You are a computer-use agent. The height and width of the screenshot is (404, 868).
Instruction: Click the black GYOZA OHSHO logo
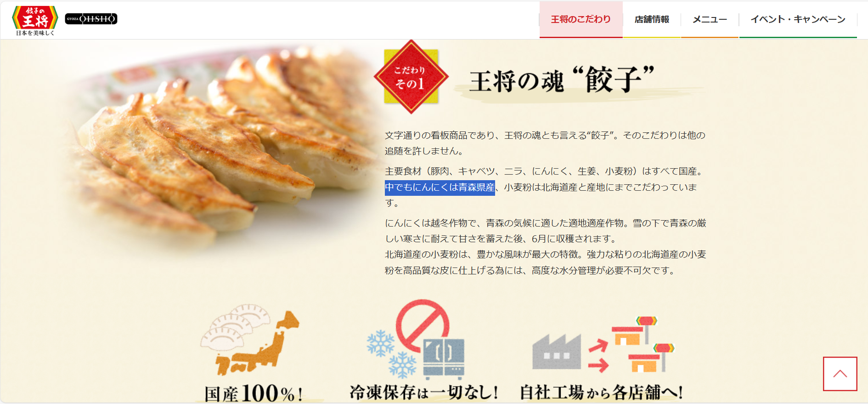click(91, 19)
